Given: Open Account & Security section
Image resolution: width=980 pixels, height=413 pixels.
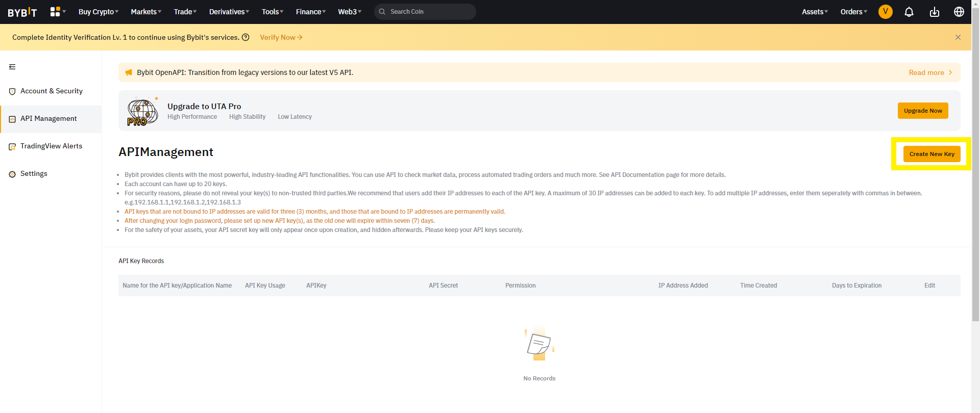Looking at the screenshot, I should click(51, 91).
